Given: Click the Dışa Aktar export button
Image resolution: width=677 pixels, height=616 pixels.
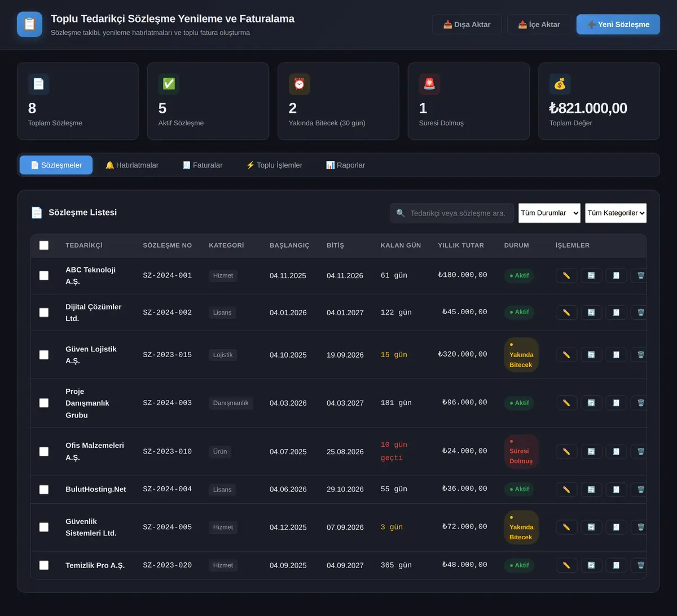Looking at the screenshot, I should point(467,24).
